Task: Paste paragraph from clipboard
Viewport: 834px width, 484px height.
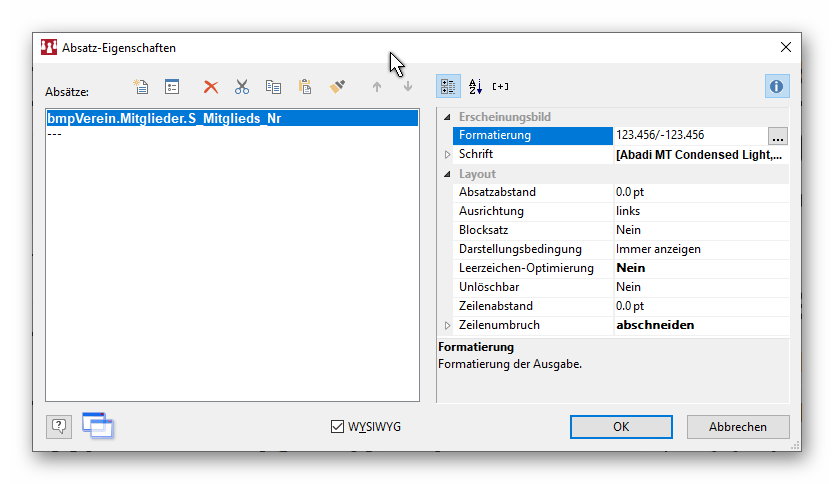Action: pos(305,87)
